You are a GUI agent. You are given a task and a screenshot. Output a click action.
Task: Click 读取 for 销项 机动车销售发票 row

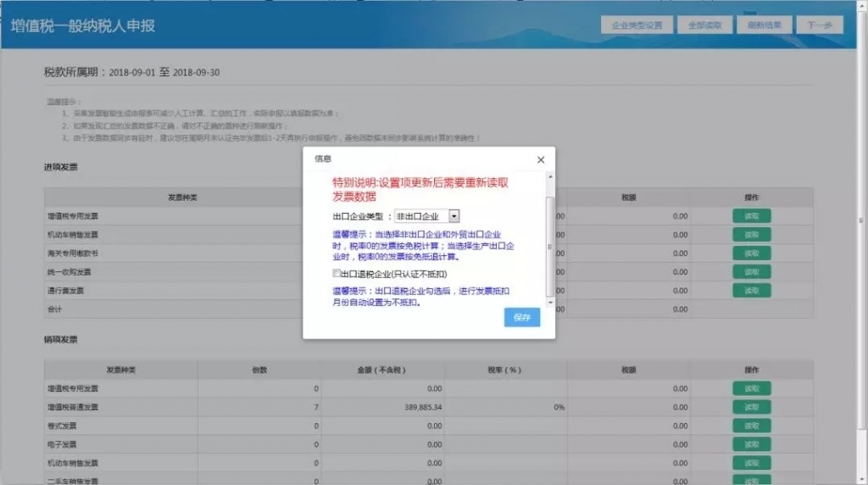point(751,463)
